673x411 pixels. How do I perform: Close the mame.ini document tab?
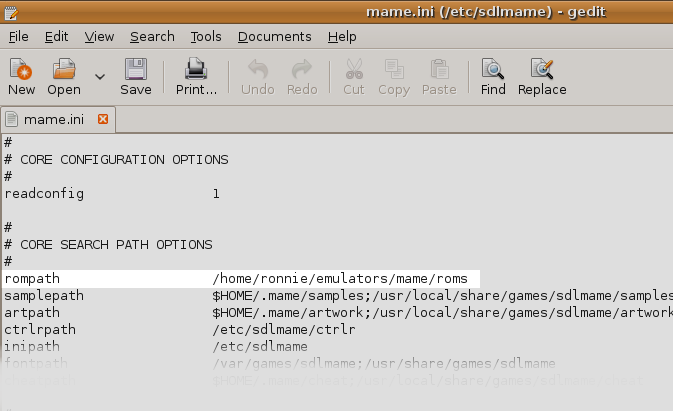(102, 120)
